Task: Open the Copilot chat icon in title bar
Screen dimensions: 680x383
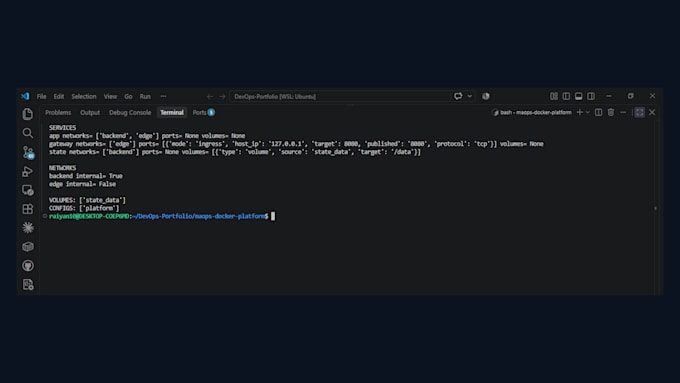Action: click(x=458, y=96)
